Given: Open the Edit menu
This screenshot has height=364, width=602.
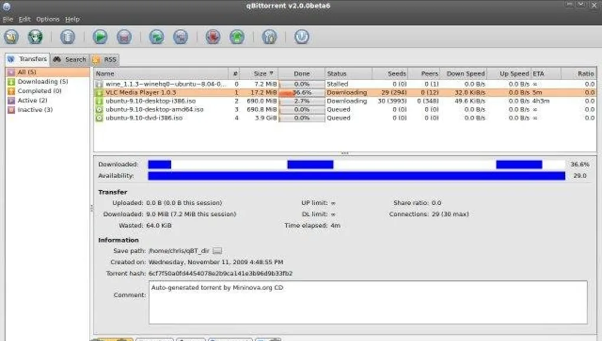Looking at the screenshot, I should (25, 19).
